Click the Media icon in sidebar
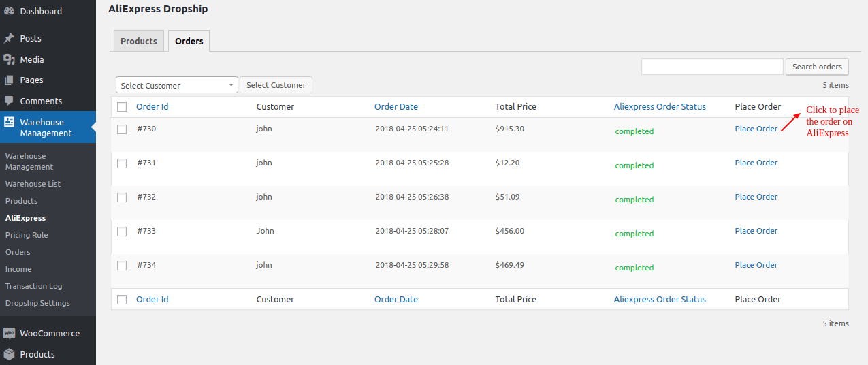 click(x=9, y=59)
